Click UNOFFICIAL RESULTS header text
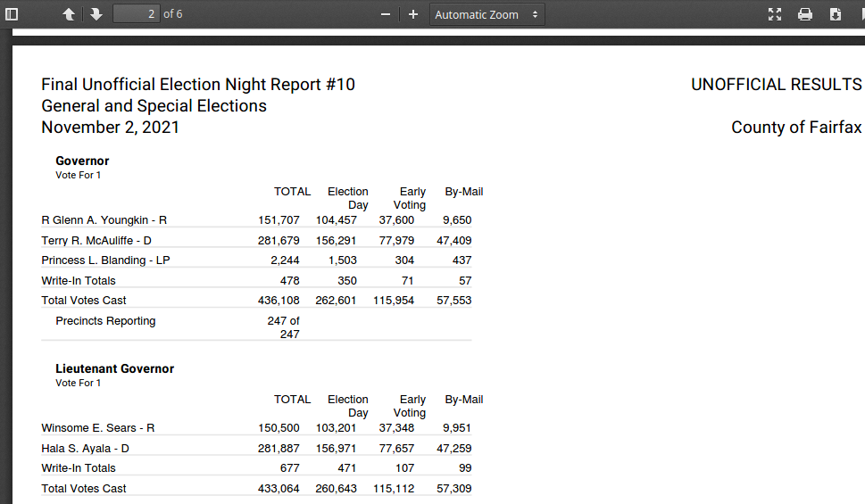This screenshot has height=504, width=865. 777,85
